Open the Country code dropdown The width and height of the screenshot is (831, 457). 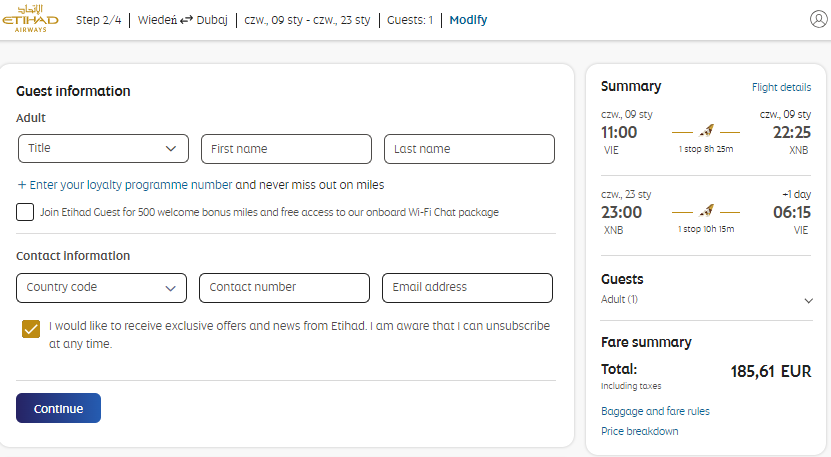point(101,288)
